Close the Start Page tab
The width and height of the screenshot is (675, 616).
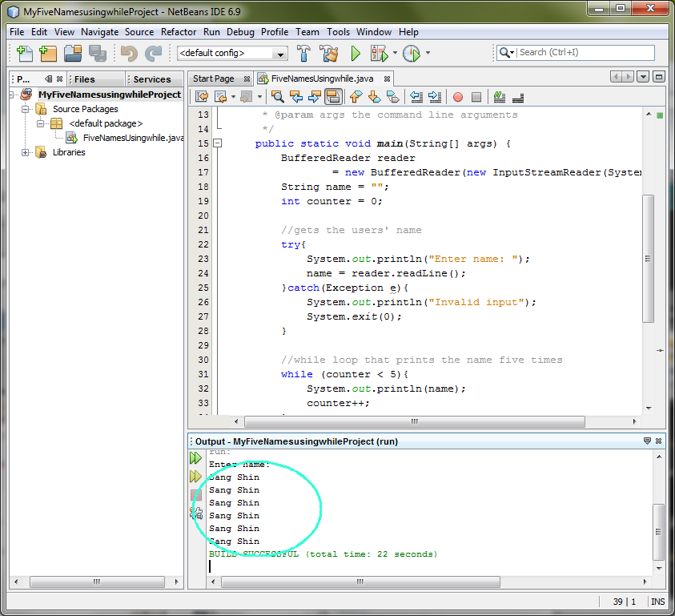(x=247, y=79)
